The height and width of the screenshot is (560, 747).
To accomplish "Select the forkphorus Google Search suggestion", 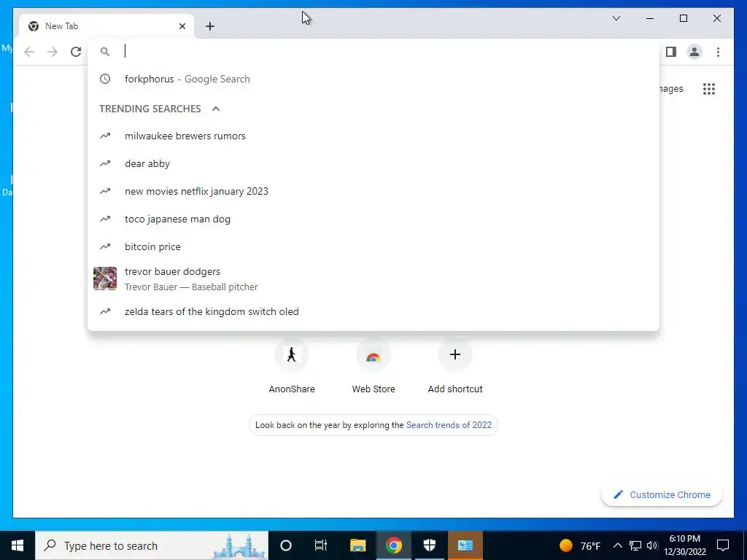I will tap(373, 79).
